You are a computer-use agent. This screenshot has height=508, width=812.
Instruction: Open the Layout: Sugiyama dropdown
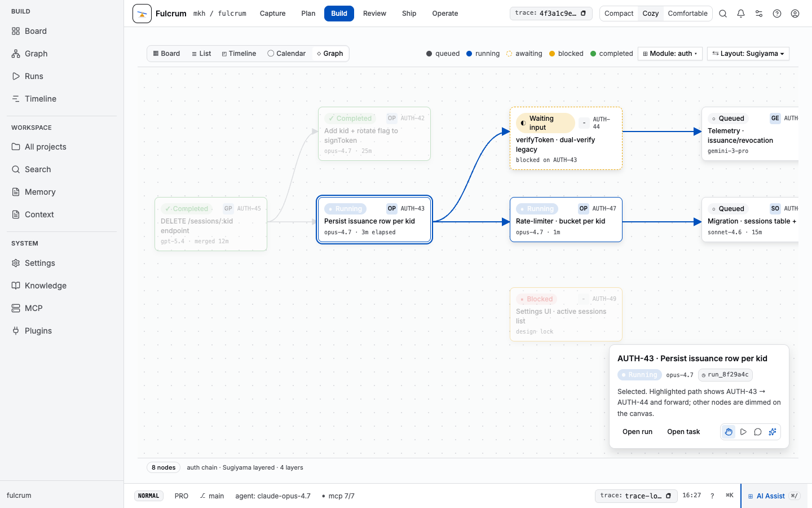point(748,54)
